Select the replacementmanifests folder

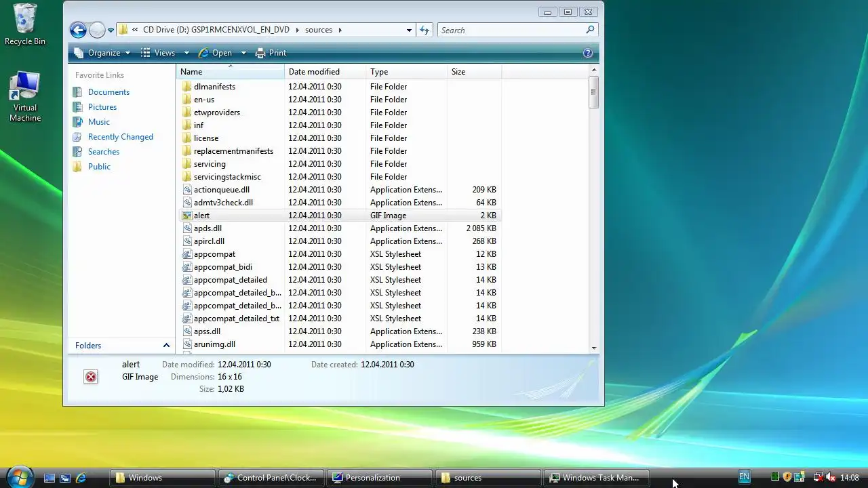tap(233, 151)
